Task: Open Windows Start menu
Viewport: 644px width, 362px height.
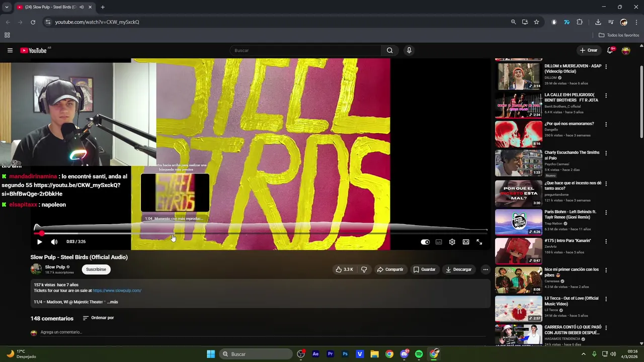Action: (x=211, y=354)
